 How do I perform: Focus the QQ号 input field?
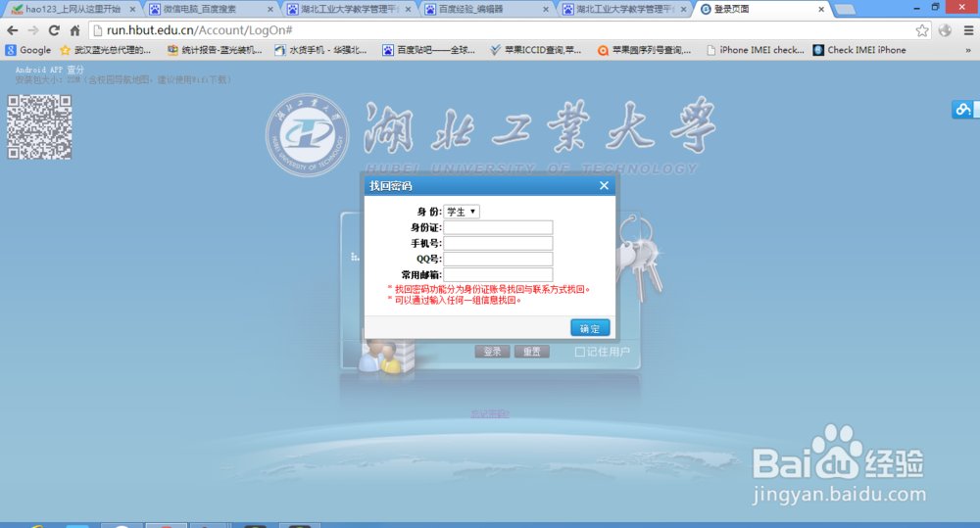coord(498,259)
